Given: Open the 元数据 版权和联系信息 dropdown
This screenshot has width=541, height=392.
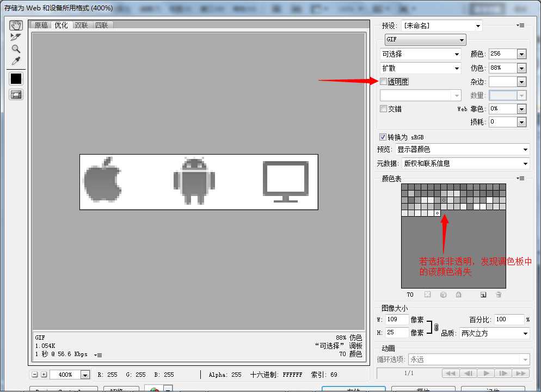Looking at the screenshot, I should 465,163.
